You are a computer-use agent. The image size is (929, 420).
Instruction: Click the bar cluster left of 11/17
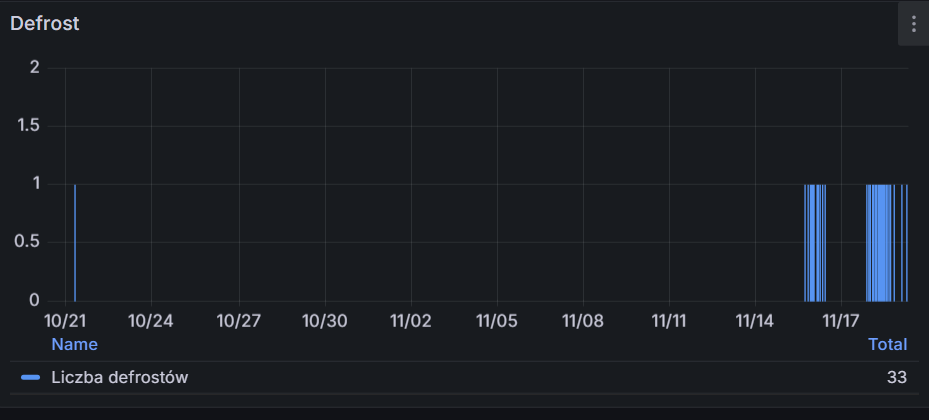815,243
